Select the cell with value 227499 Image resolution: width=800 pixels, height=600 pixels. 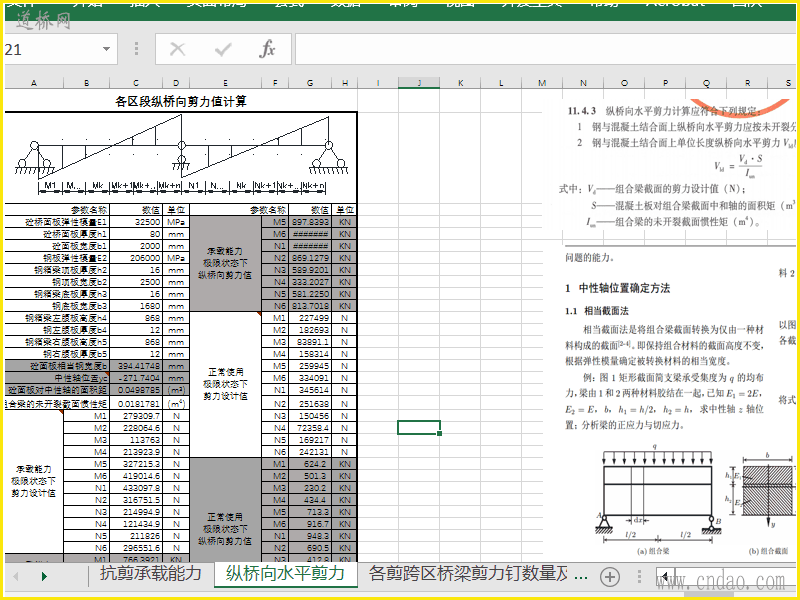pos(310,318)
